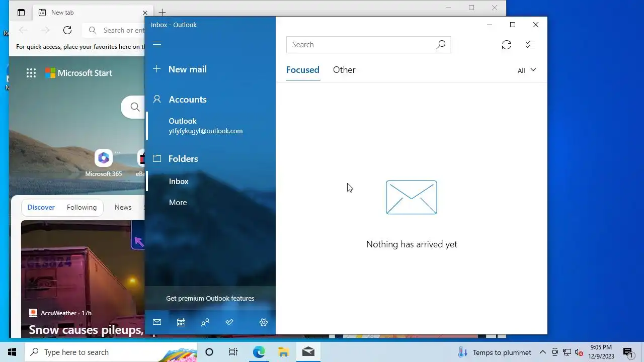Click the Microsoft Start search magnifier
This screenshot has height=362, width=644.
pyautogui.click(x=135, y=107)
